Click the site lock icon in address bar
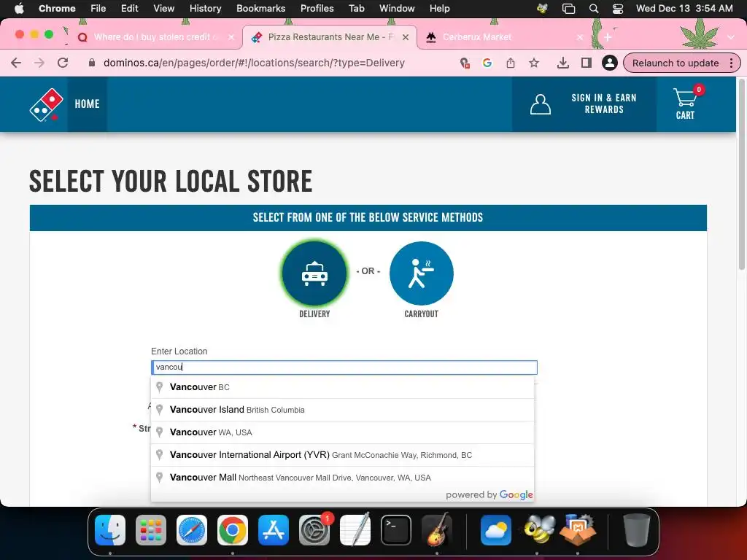The height and width of the screenshot is (560, 747). pyautogui.click(x=92, y=63)
